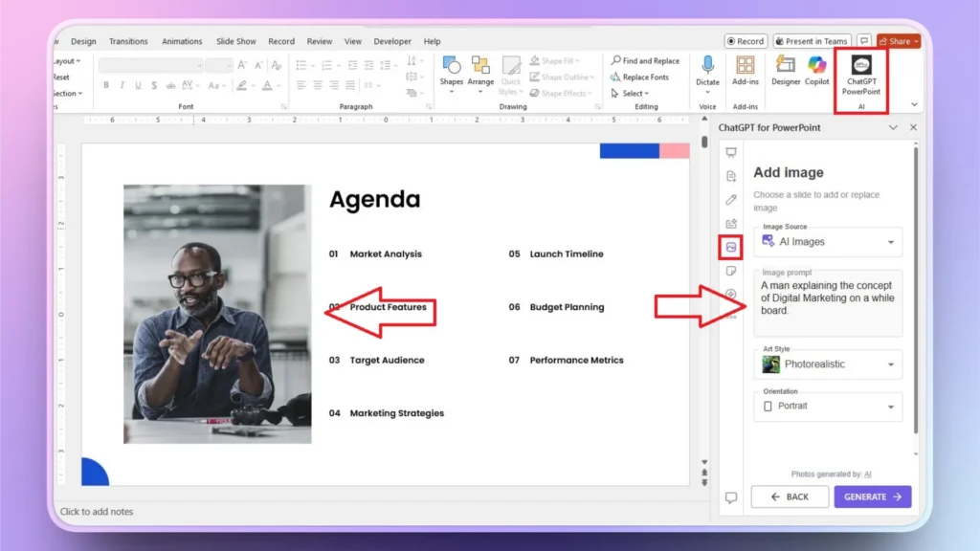This screenshot has width=980, height=551.
Task: Click the BACK button
Action: [789, 496]
